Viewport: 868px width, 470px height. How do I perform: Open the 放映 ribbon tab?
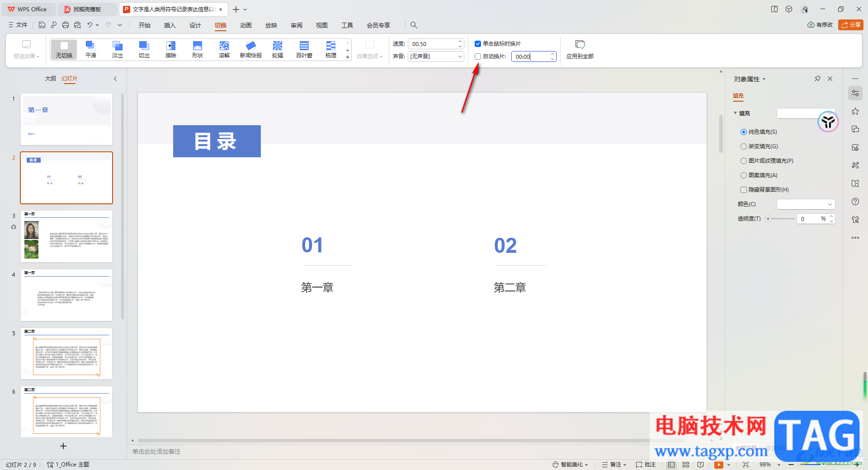(x=271, y=25)
